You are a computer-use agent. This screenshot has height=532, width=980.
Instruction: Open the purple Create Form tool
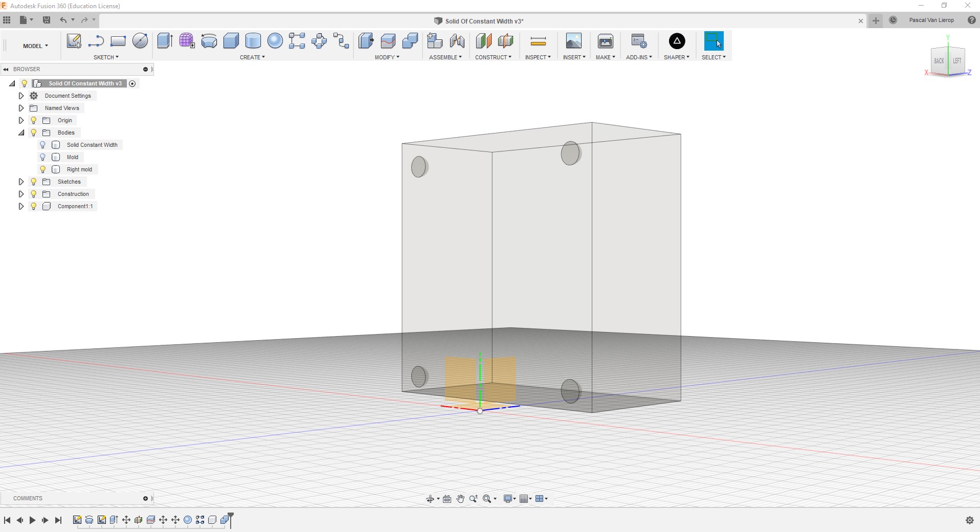(187, 41)
